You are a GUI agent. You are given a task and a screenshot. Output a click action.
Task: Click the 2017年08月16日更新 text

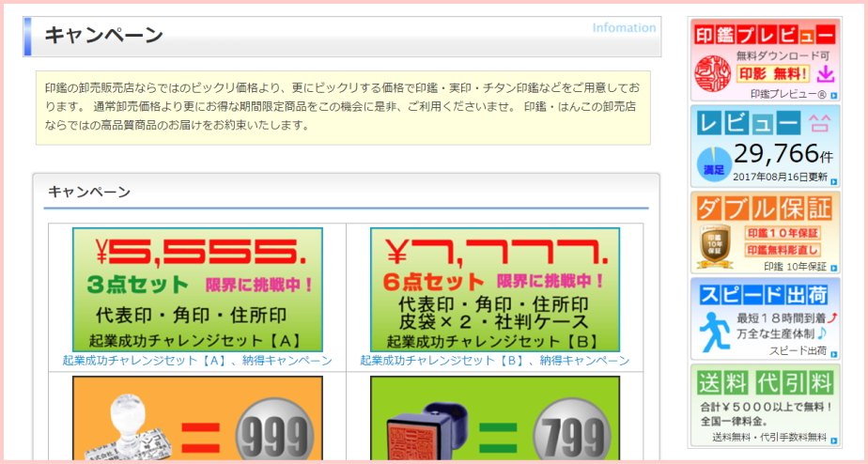pos(780,178)
